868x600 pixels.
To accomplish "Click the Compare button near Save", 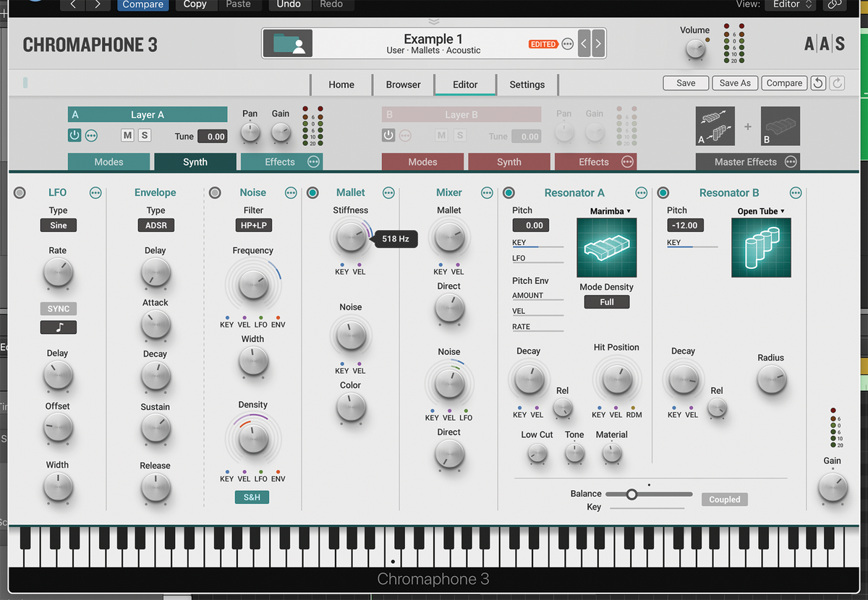I will (x=784, y=82).
